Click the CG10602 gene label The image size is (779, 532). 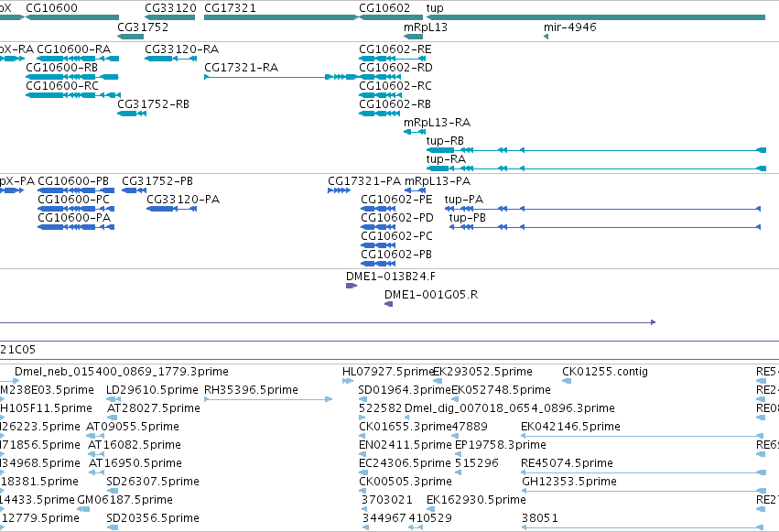(384, 8)
